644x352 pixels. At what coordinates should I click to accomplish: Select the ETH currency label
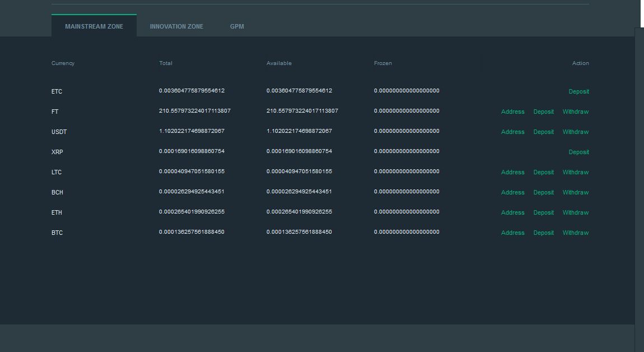57,212
